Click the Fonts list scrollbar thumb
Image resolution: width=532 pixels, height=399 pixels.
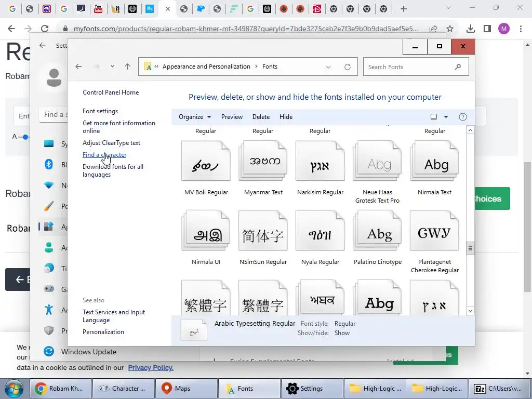coord(470,248)
